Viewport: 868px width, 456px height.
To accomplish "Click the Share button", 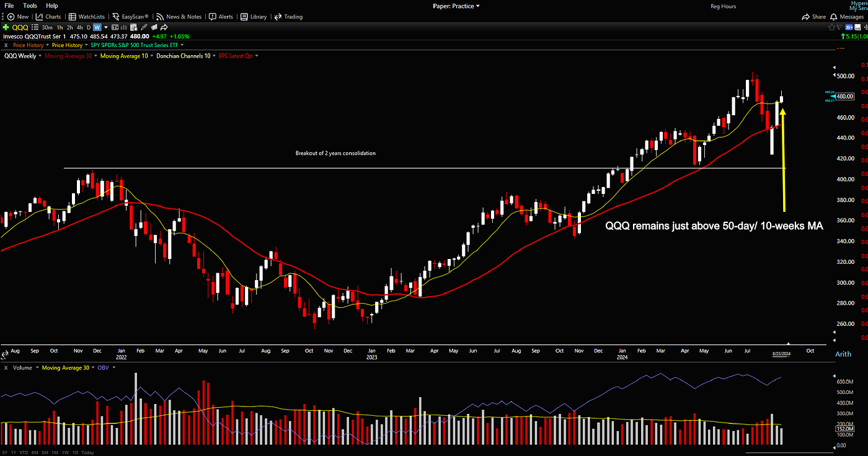I will pyautogui.click(x=814, y=17).
